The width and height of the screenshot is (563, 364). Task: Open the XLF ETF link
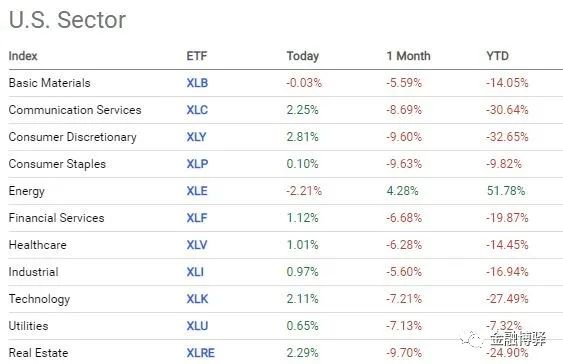pos(197,218)
